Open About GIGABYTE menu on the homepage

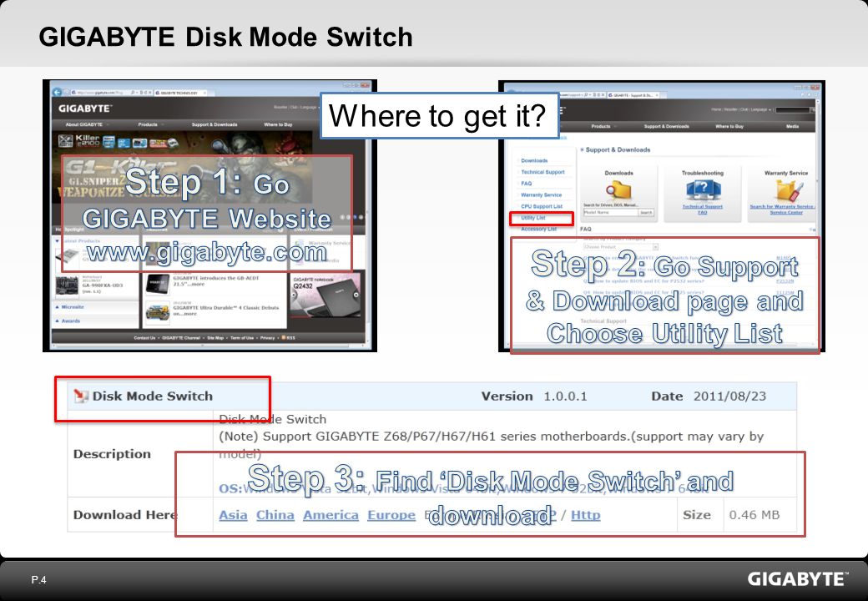(84, 124)
